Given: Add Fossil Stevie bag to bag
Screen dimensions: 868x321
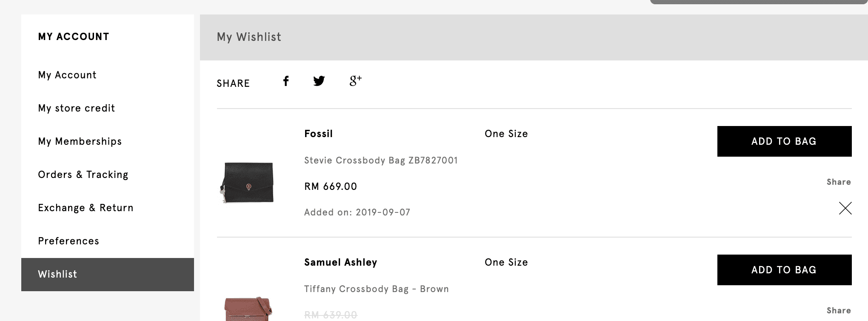Looking at the screenshot, I should coord(784,141).
